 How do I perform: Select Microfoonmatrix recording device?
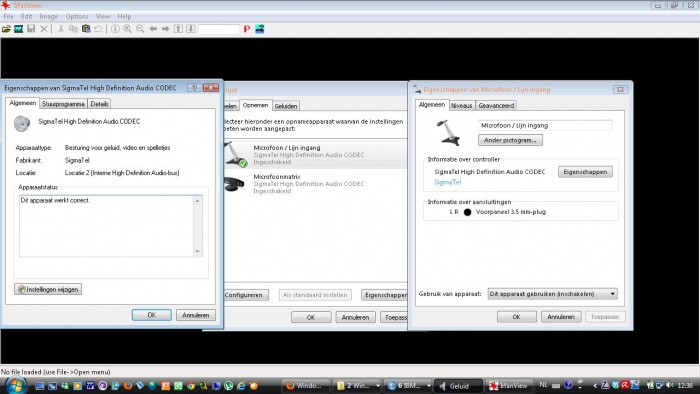coord(315,183)
